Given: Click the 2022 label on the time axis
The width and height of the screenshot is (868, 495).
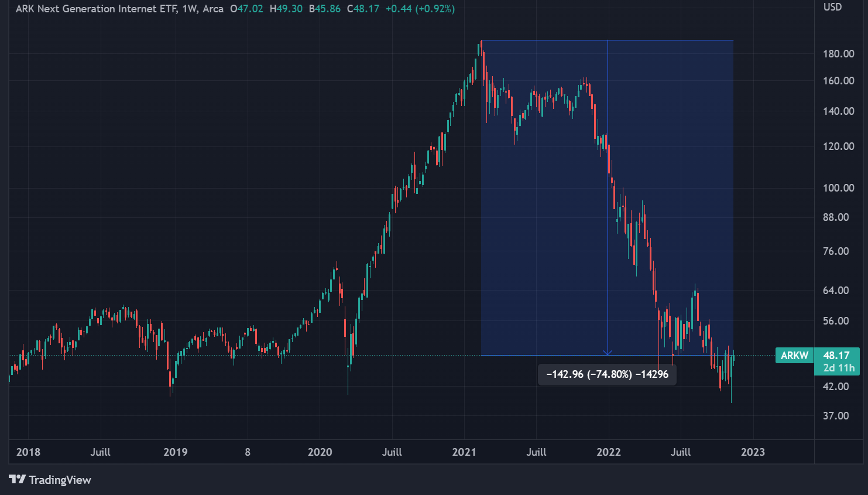Looking at the screenshot, I should pyautogui.click(x=608, y=452).
